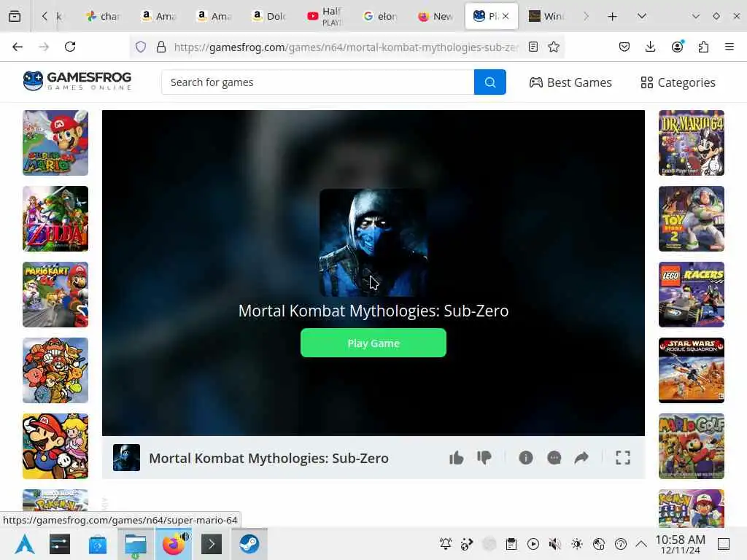The image size is (747, 560).
Task: Open the Zelda game thumbnail
Action: 55,219
